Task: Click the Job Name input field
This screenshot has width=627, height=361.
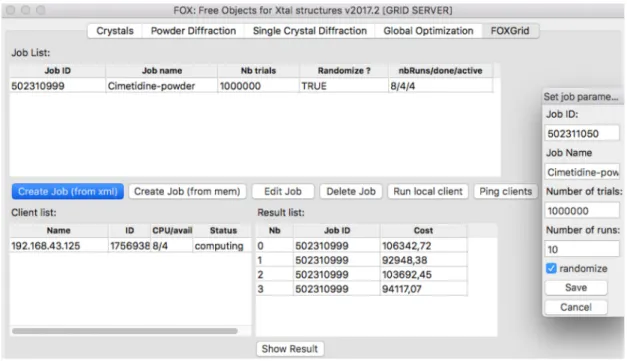Action: pos(582,172)
